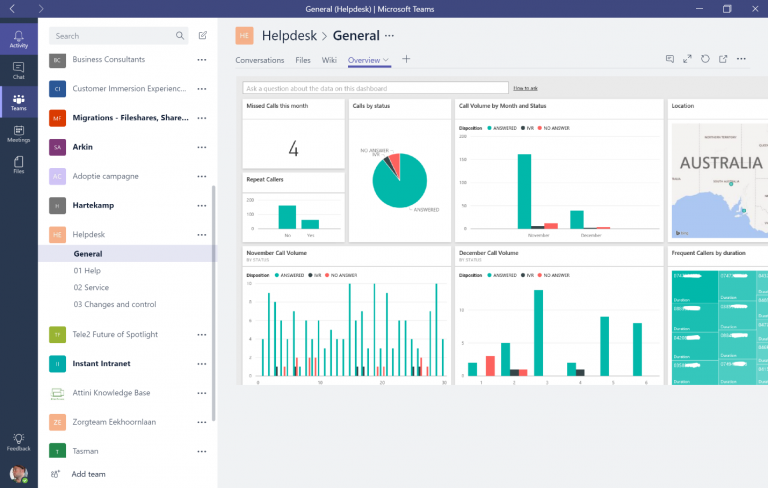Expand the Customer Immersion Experience team
The image size is (768, 488).
[x=129, y=89]
